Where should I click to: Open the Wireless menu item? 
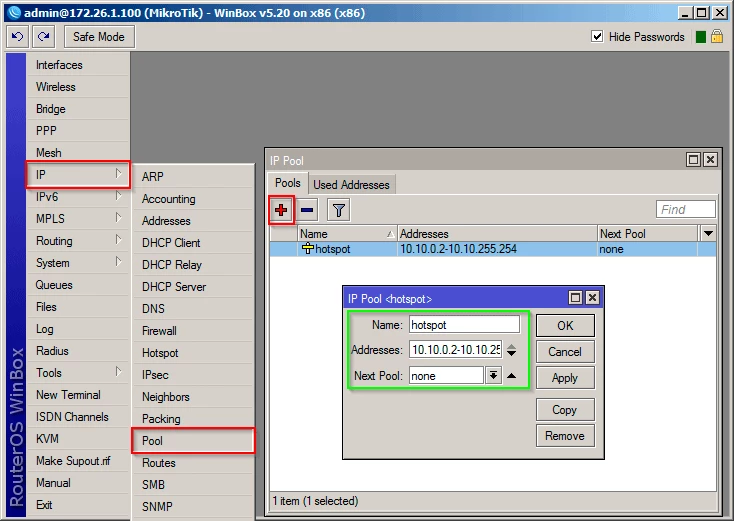78,87
